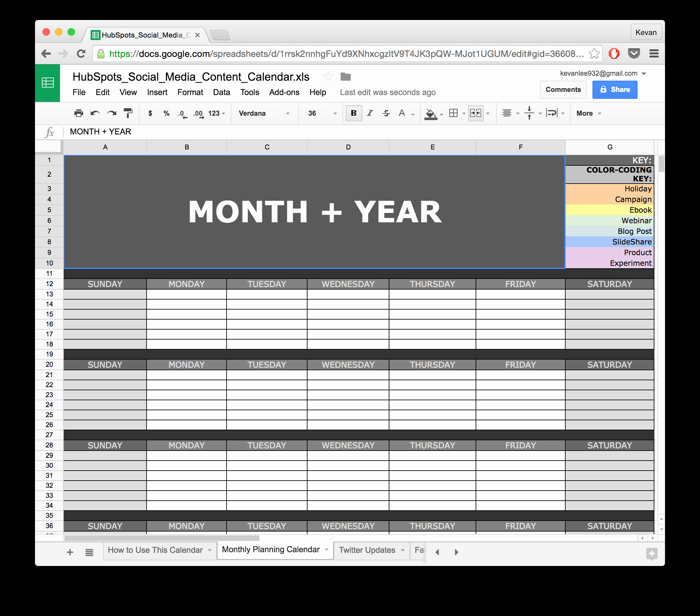Click the merge cells icon

(x=476, y=114)
